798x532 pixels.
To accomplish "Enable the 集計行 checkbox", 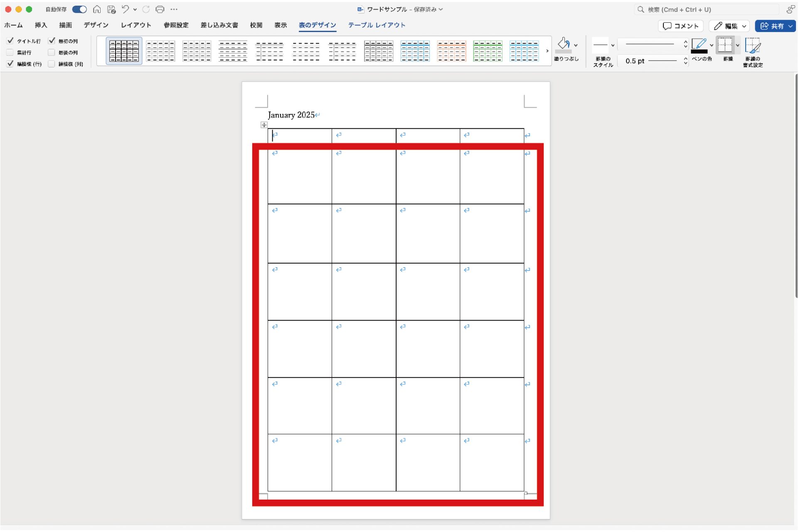I will [10, 52].
